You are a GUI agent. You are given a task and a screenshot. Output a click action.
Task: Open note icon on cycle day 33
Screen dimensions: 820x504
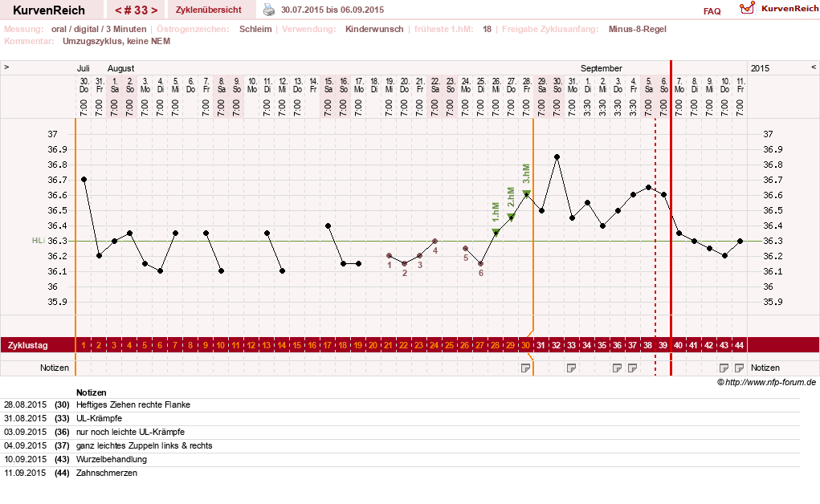coord(571,368)
